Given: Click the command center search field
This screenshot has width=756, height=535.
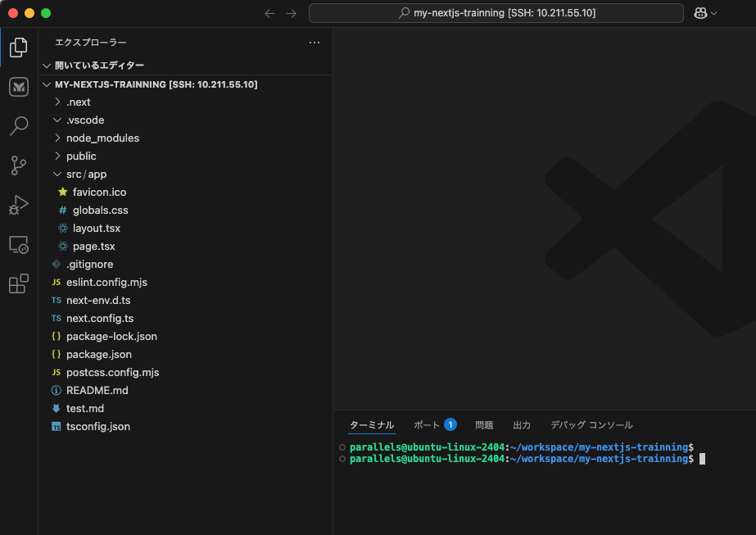Looking at the screenshot, I should tap(496, 13).
